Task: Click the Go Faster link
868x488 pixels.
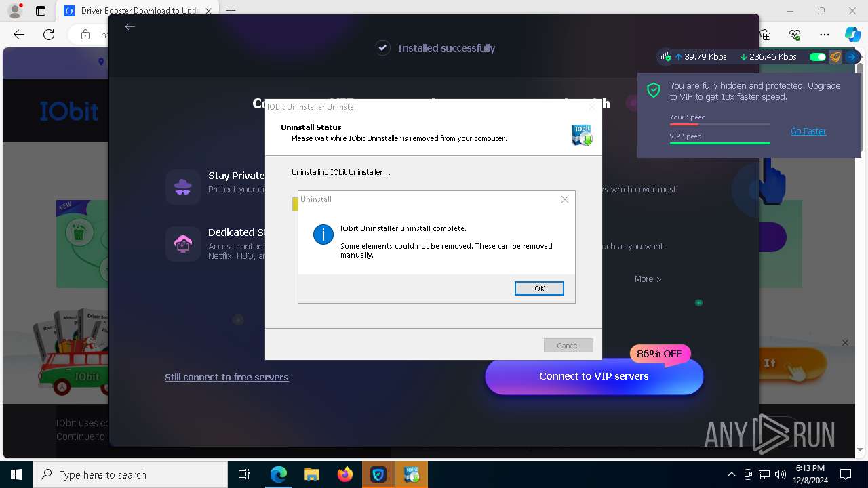Action: click(808, 131)
